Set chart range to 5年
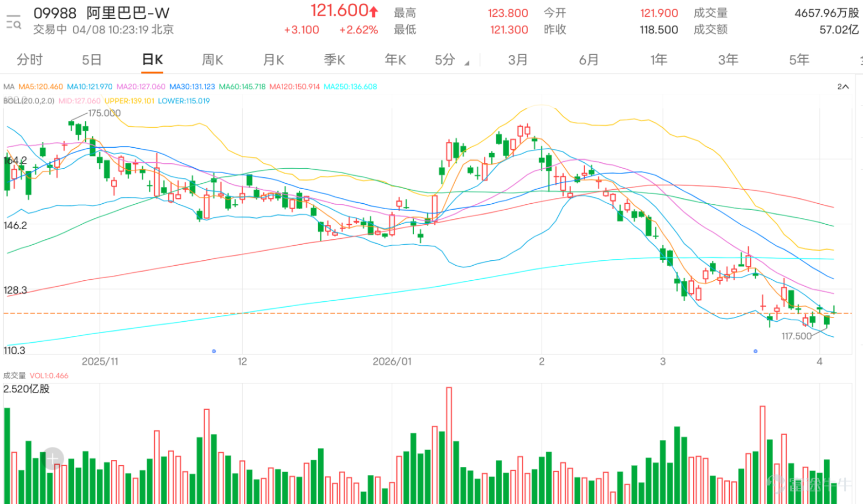Image resolution: width=863 pixels, height=504 pixels. [x=799, y=60]
